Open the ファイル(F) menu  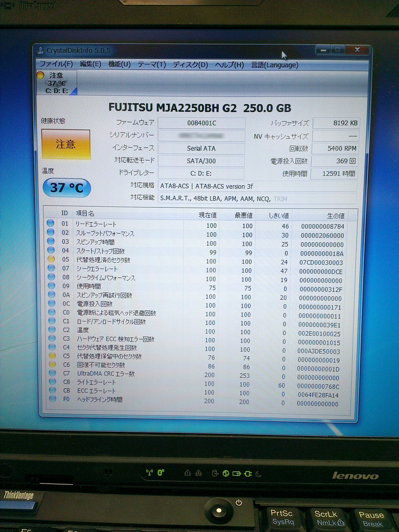click(56, 64)
